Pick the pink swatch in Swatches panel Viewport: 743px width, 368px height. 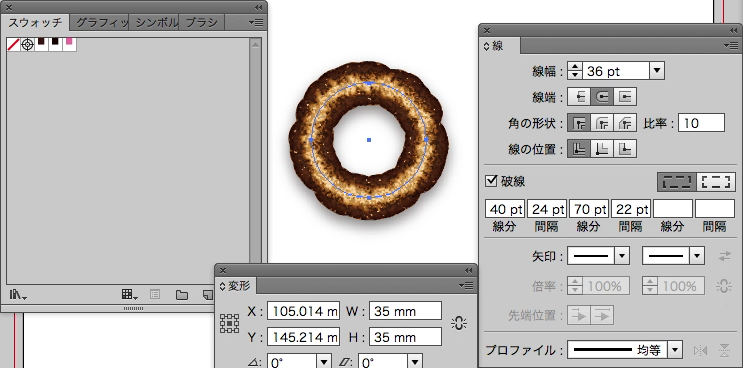(x=69, y=45)
